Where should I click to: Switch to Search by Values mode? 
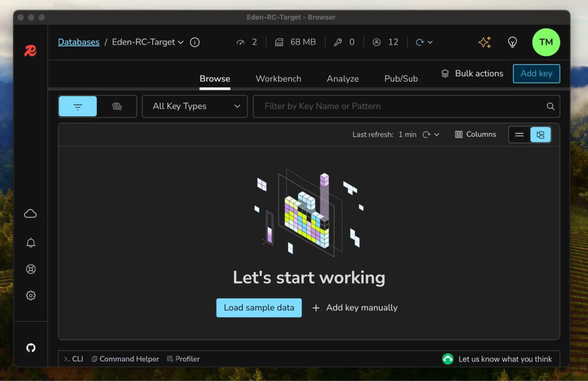click(117, 106)
